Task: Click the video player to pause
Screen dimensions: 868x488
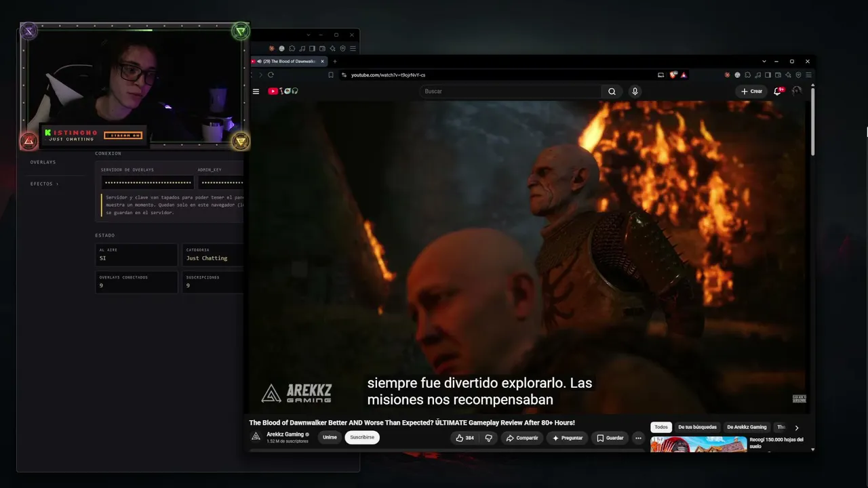Action: (x=529, y=256)
